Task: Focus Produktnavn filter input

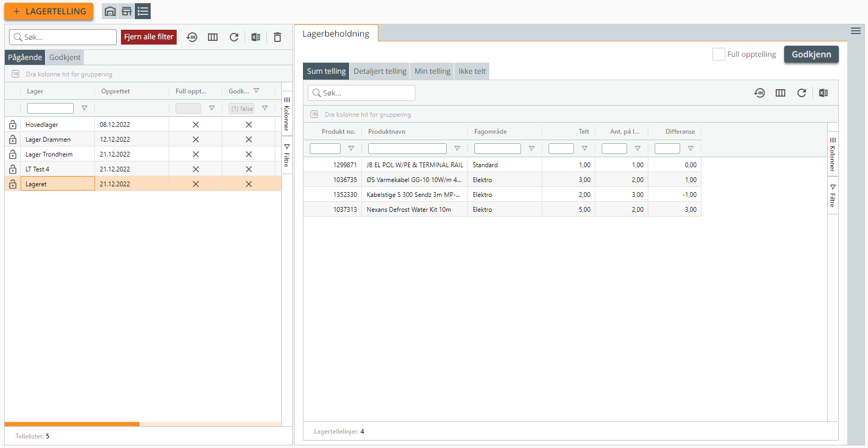Action: (407, 149)
